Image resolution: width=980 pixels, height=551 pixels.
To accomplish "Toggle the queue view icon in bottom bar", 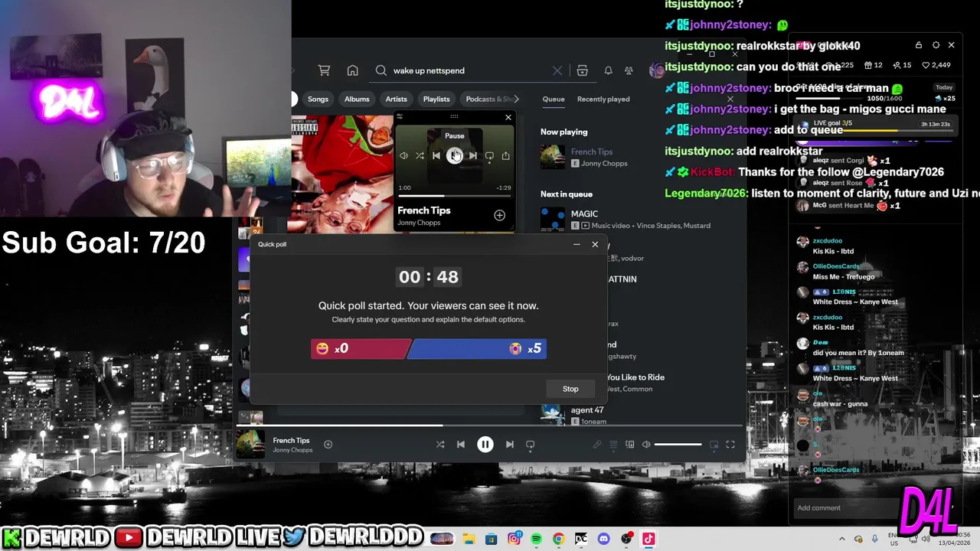I will tap(613, 445).
